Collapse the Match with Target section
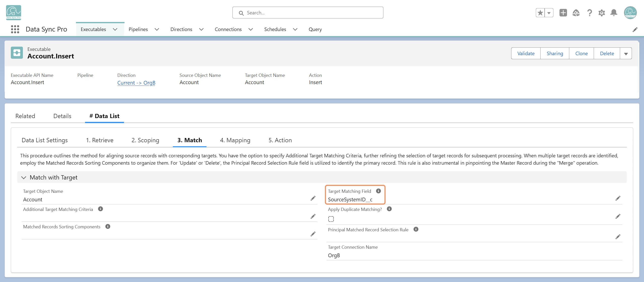This screenshot has height=282, width=644. (24, 177)
